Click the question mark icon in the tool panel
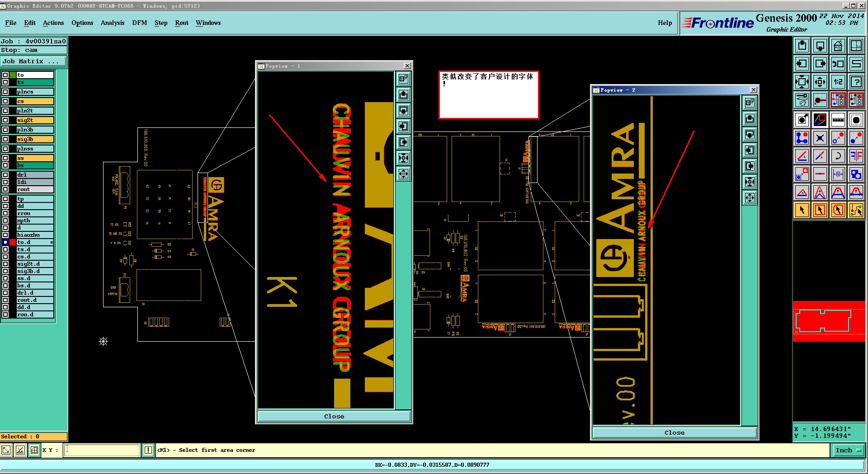868x474 pixels. 856,82
